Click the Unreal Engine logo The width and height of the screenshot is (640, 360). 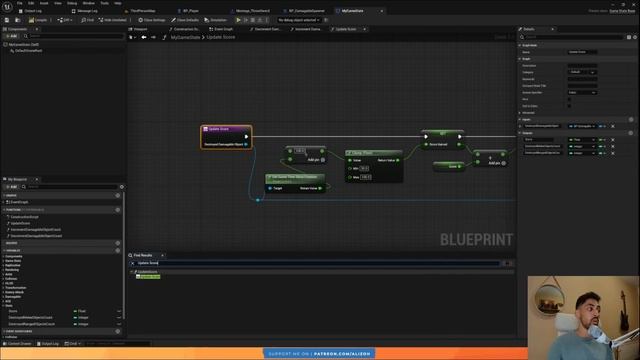coord(7,7)
